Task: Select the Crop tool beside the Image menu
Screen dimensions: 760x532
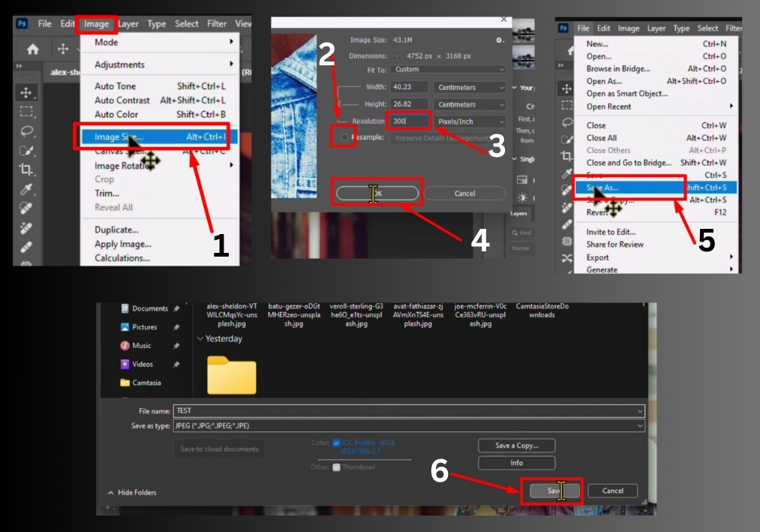Action: [26, 170]
